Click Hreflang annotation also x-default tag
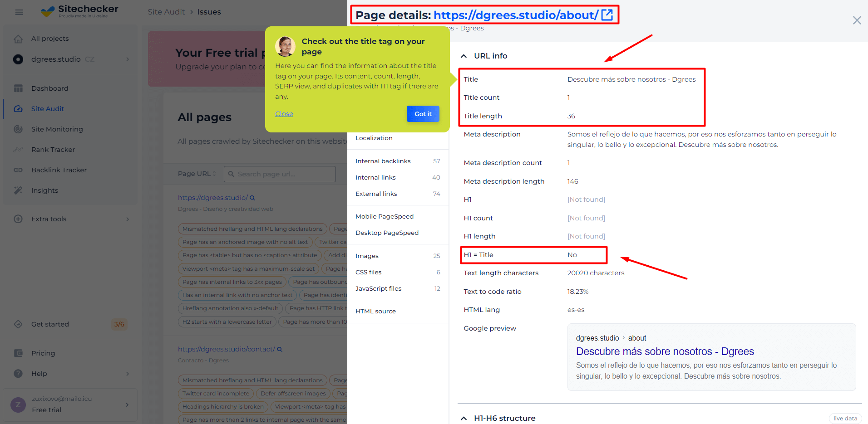 230,308
